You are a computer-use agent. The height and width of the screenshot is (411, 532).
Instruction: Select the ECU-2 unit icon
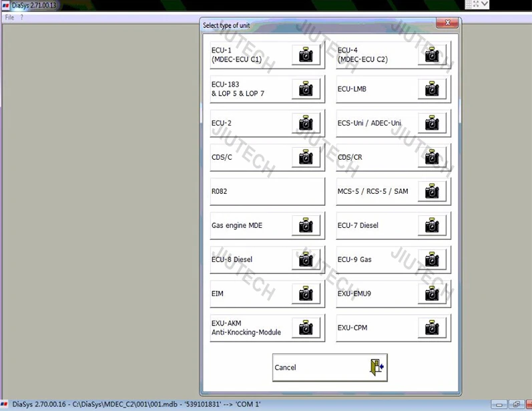pos(306,123)
